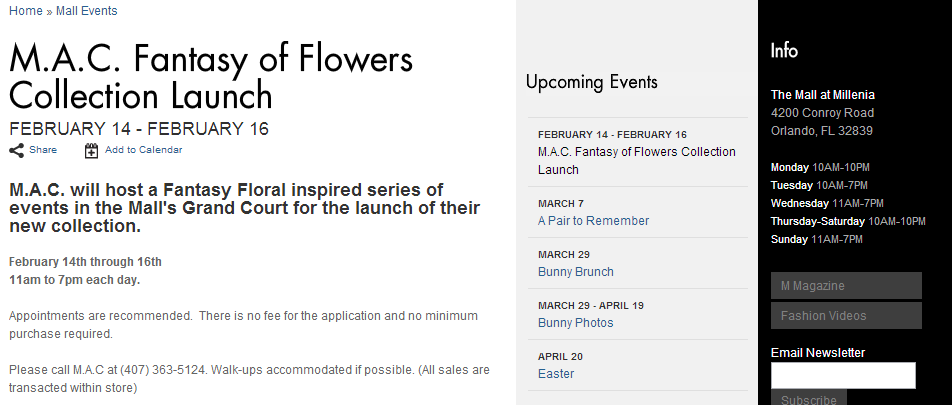
Task: Select the Add to Calendar link
Action: tap(143, 149)
